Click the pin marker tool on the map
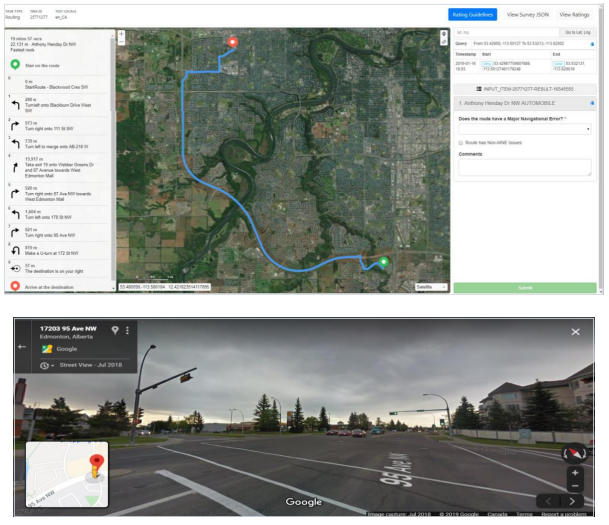The height and width of the screenshot is (525, 609). (444, 34)
